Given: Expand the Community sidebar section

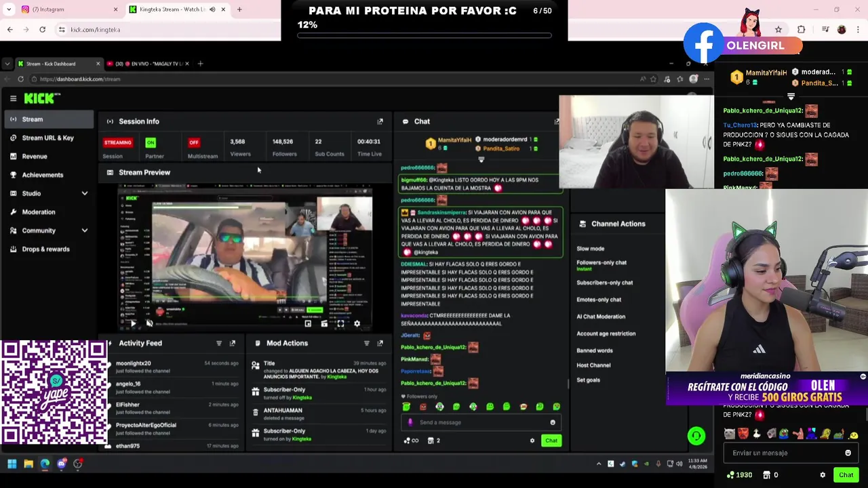Looking at the screenshot, I should pos(85,230).
